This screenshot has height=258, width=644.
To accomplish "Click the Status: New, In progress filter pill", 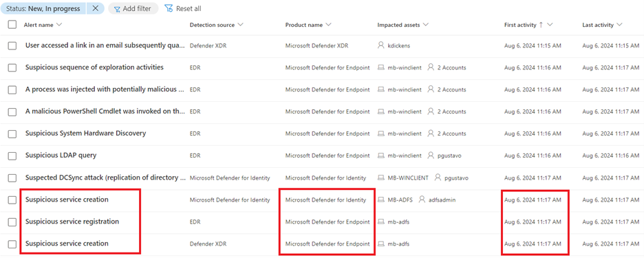I will coord(43,8).
